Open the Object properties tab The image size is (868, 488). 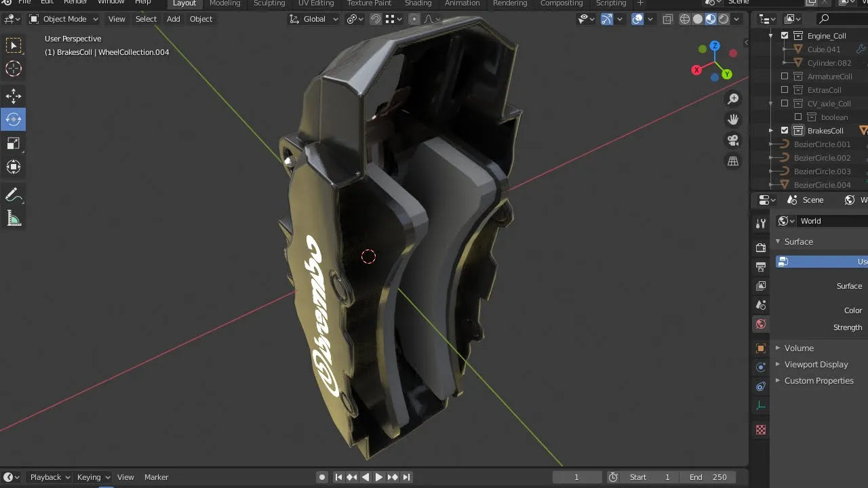(x=761, y=348)
